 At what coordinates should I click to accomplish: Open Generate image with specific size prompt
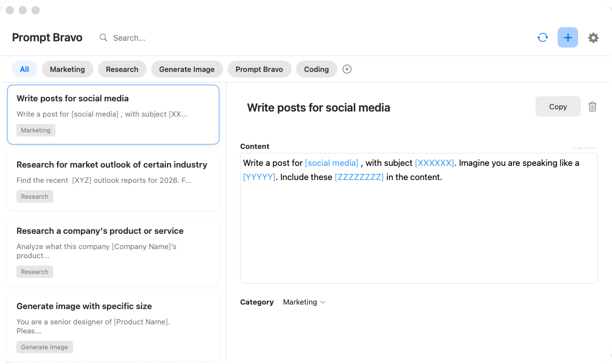[x=113, y=326]
